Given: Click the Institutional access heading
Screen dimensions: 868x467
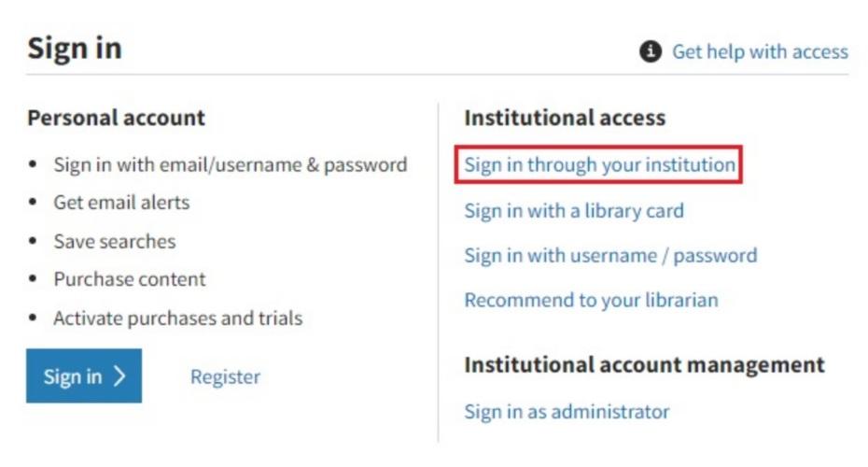Looking at the screenshot, I should pyautogui.click(x=565, y=118).
